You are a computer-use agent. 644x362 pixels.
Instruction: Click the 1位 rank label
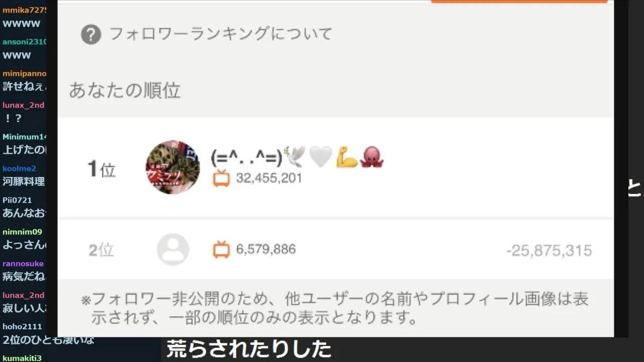102,169
